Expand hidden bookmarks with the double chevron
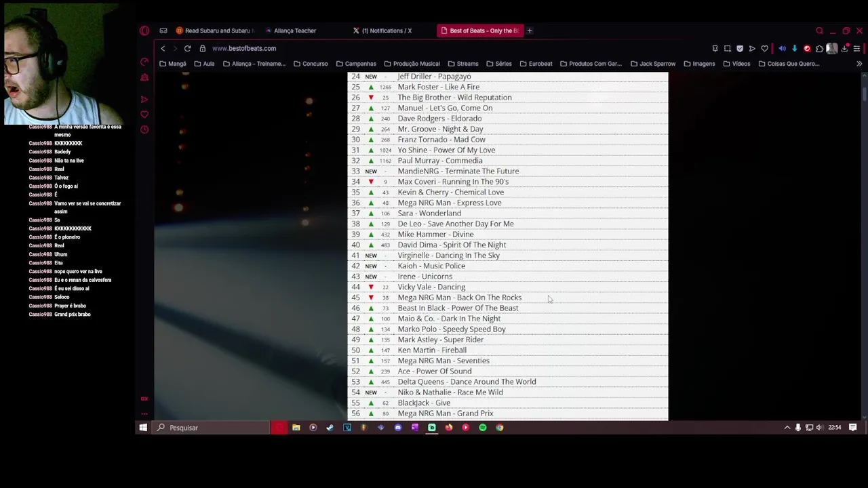Image resolution: width=868 pixels, height=488 pixels. [859, 64]
